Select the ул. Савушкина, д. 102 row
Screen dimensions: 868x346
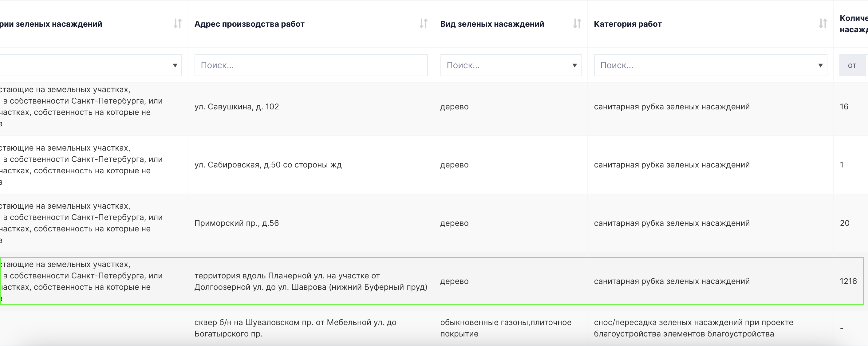[x=237, y=107]
